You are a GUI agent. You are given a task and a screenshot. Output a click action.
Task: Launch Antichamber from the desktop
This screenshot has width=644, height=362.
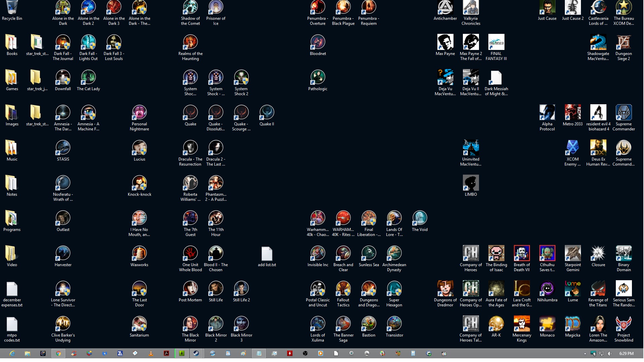(445, 10)
